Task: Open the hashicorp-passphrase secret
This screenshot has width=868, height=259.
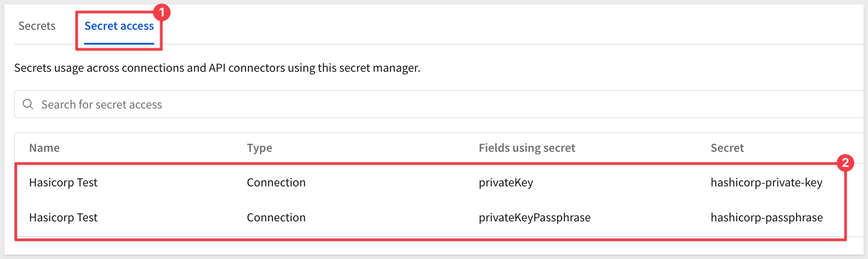Action: click(x=766, y=217)
